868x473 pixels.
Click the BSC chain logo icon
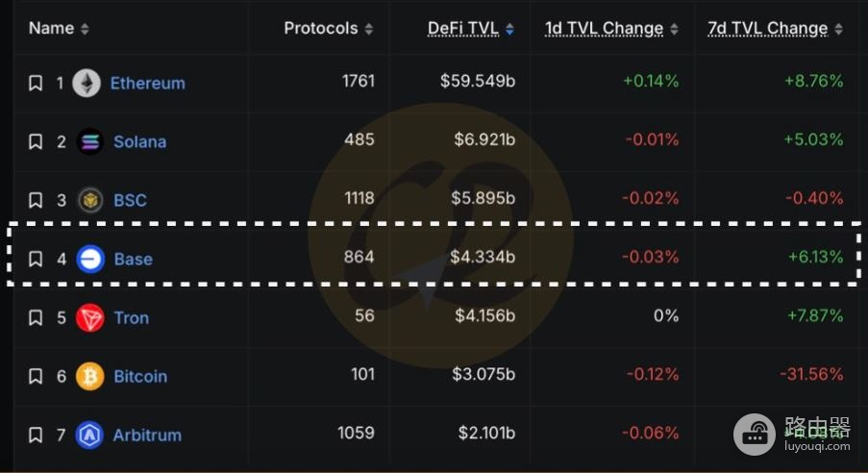90,200
